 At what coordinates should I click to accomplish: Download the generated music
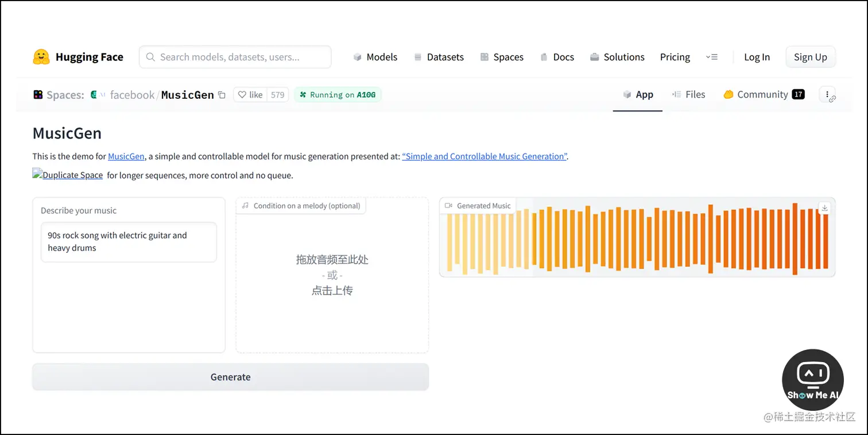(825, 208)
